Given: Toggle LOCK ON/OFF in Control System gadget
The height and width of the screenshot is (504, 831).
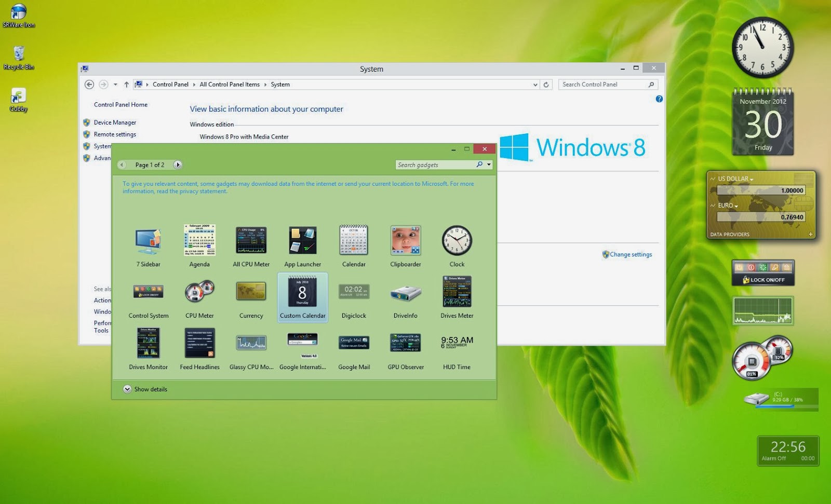Looking at the screenshot, I should [763, 280].
